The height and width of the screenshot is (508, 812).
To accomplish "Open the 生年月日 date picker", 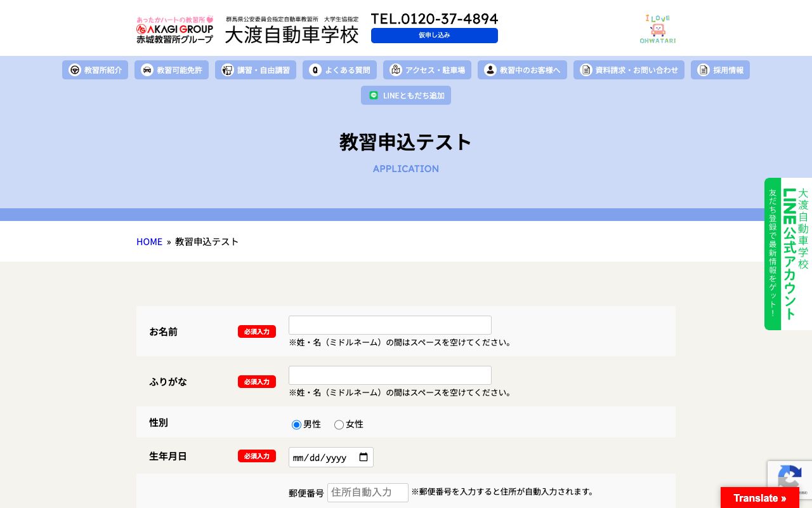I will 363,457.
